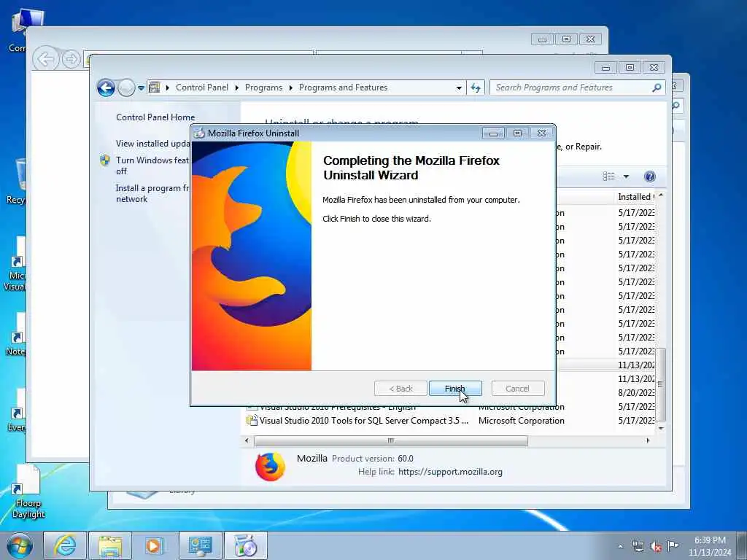The image size is (747, 560).
Task: Open Windows Explorer from the taskbar
Action: coord(110,545)
